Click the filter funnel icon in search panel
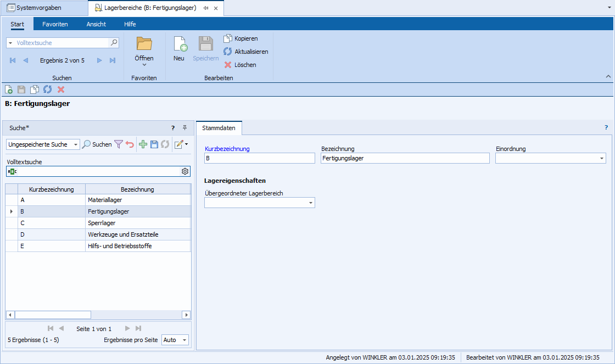 point(118,144)
